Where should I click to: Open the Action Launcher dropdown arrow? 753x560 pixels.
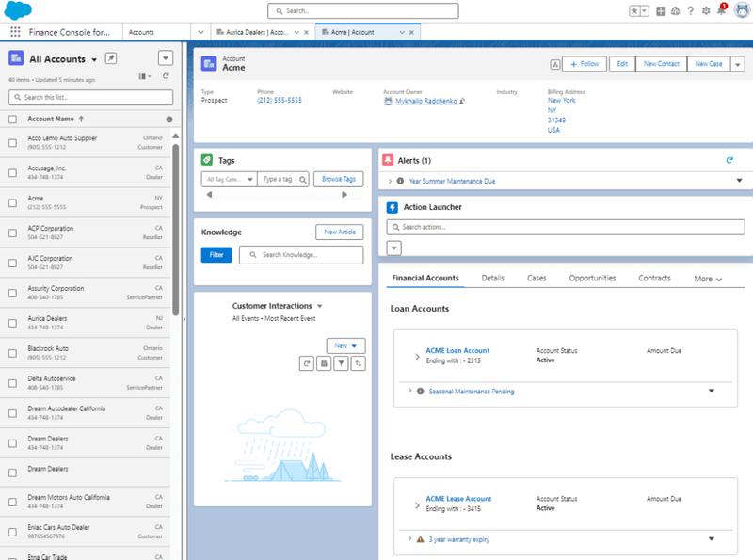pyautogui.click(x=393, y=248)
